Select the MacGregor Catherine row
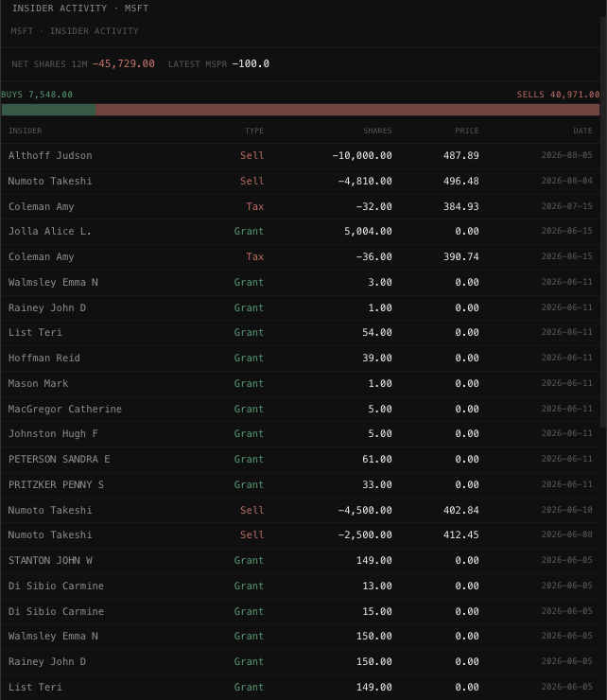This screenshot has height=700, width=607. [x=301, y=409]
